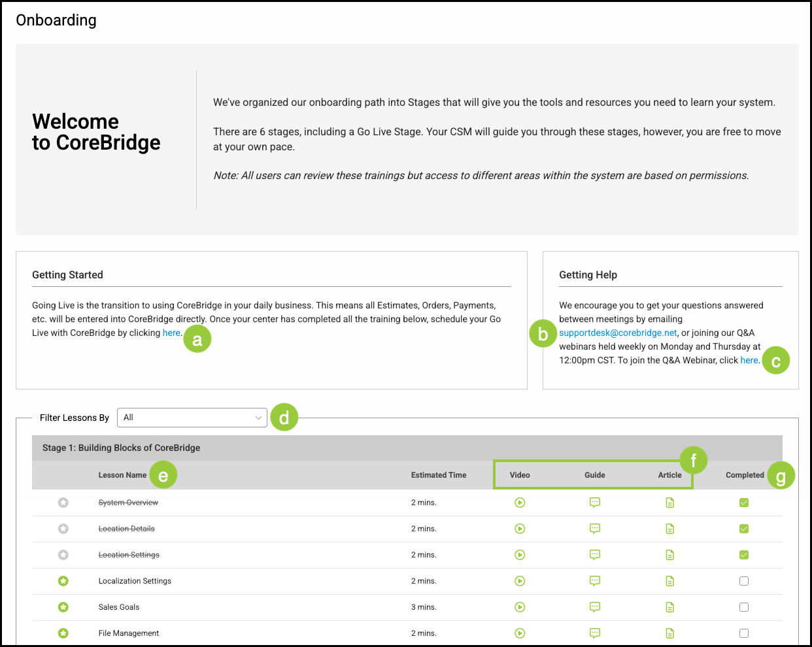Open the Location Details guide icon
This screenshot has width=812, height=647.
[595, 529]
